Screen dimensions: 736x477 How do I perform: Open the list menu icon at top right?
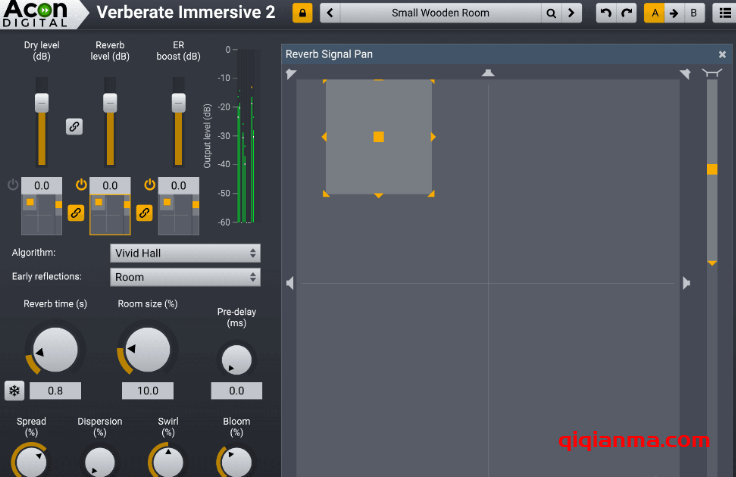pos(722,14)
